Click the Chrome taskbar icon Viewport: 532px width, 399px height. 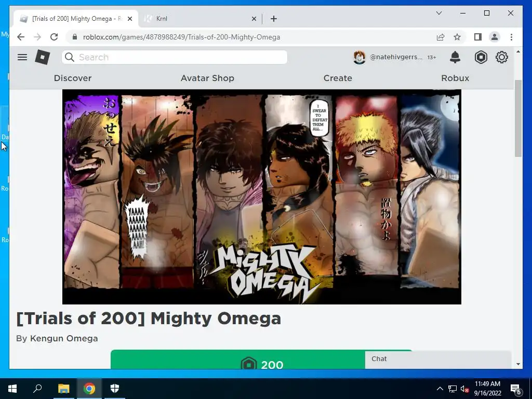[89, 389]
